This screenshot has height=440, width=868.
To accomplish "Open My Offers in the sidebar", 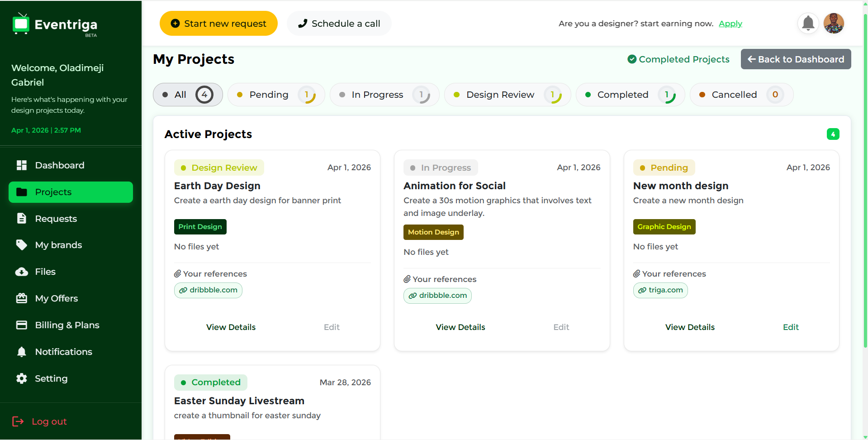I will 71,298.
